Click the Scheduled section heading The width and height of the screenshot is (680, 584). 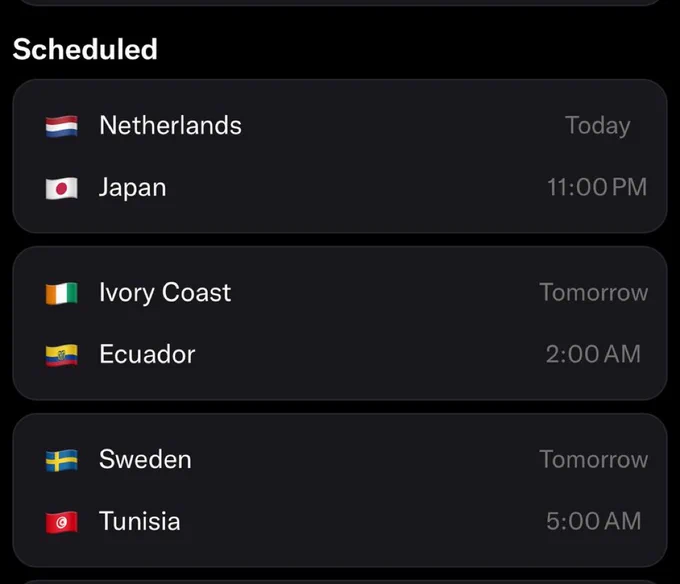pyautogui.click(x=85, y=49)
